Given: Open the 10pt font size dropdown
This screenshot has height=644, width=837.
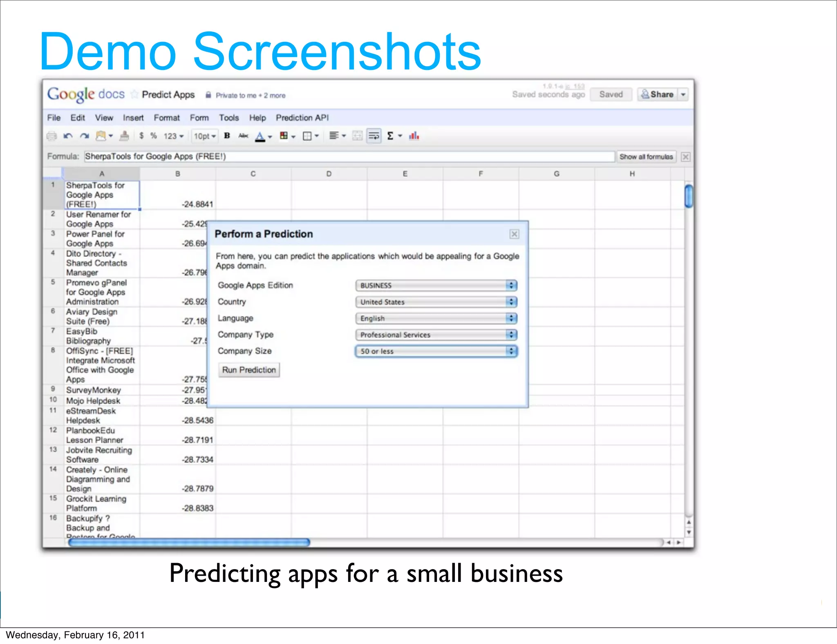Looking at the screenshot, I should click(205, 136).
